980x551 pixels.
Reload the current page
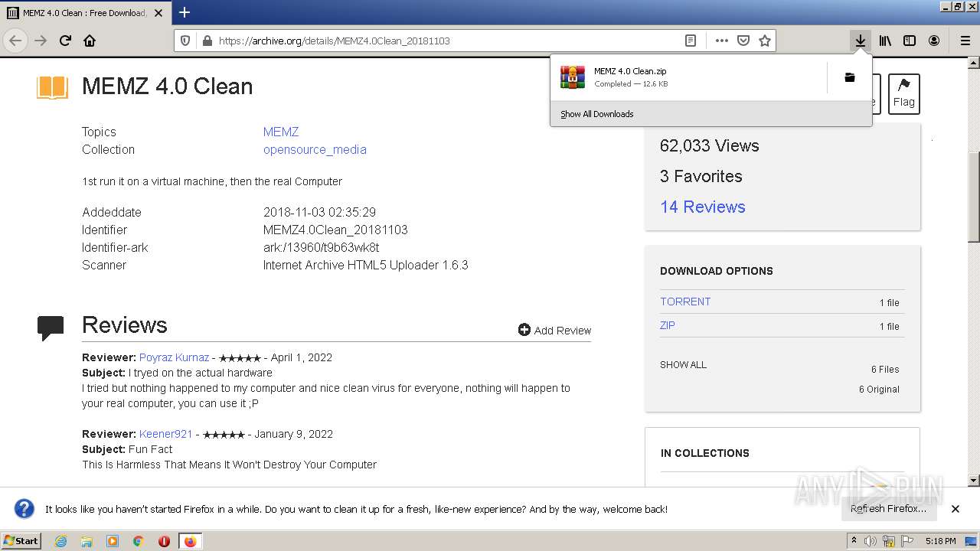(65, 41)
